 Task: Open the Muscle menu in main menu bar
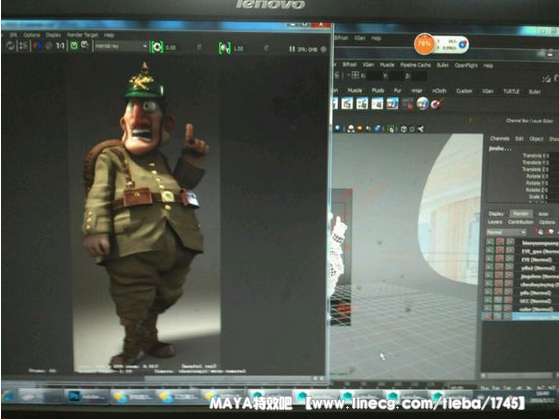tap(387, 65)
